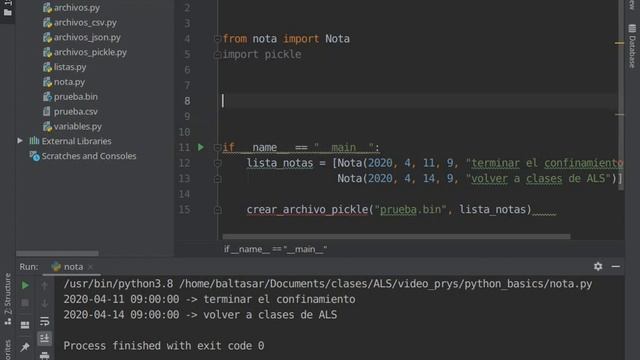Place the caret in empty line 8

click(420, 101)
